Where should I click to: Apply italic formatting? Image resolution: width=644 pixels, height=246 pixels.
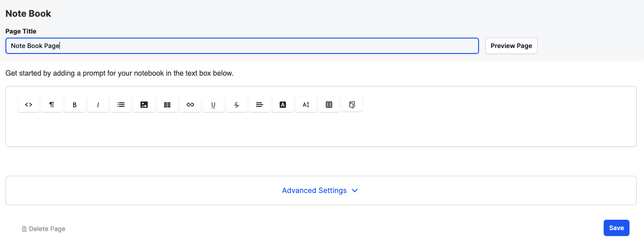pyautogui.click(x=98, y=105)
